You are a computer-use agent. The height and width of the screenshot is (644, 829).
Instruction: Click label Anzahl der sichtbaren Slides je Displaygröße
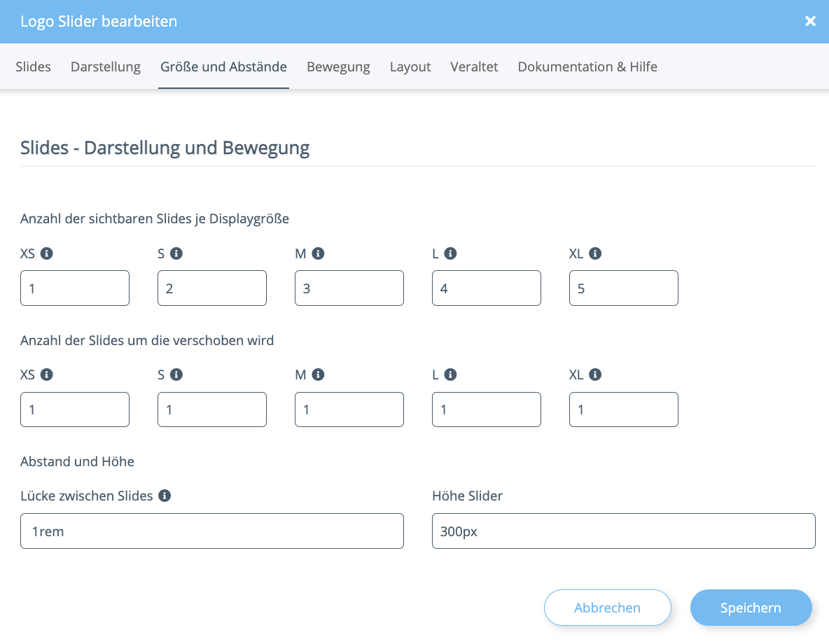pyautogui.click(x=154, y=219)
